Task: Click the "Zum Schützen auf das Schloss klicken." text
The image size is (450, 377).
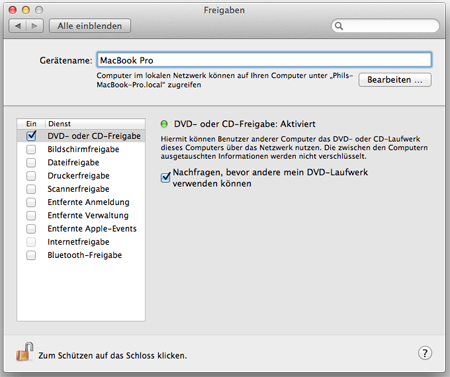Action: 113,356
